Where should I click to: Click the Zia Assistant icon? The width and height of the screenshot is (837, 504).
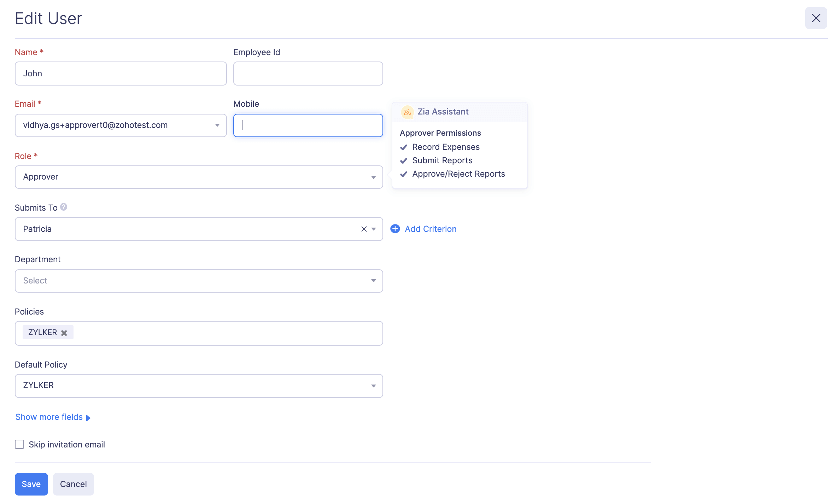407,112
